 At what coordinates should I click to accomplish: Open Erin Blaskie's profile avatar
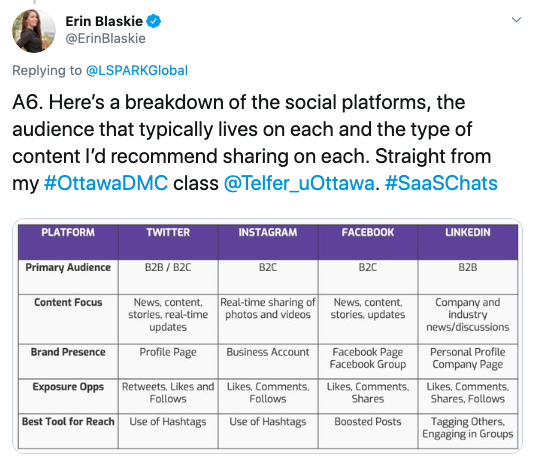coord(34,31)
